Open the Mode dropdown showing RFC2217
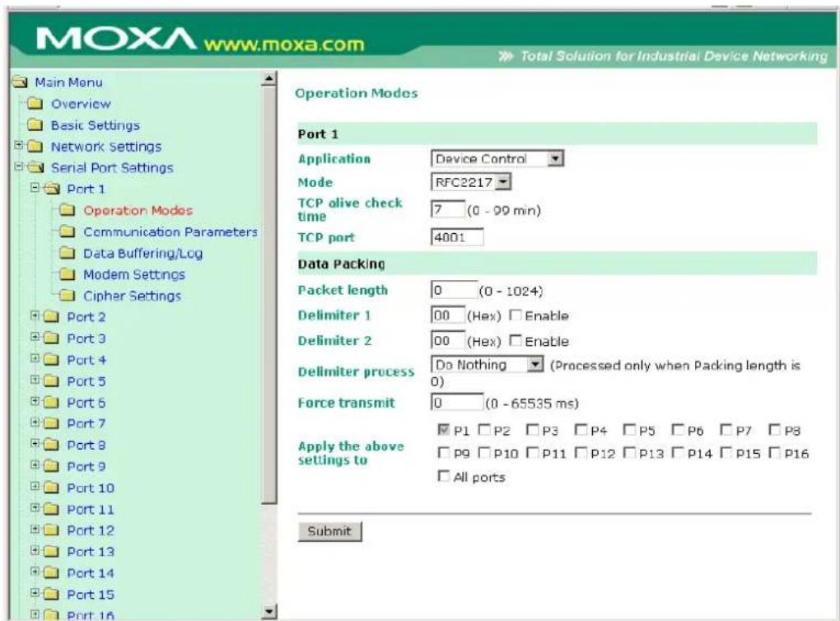The height and width of the screenshot is (621, 840). coord(471,182)
